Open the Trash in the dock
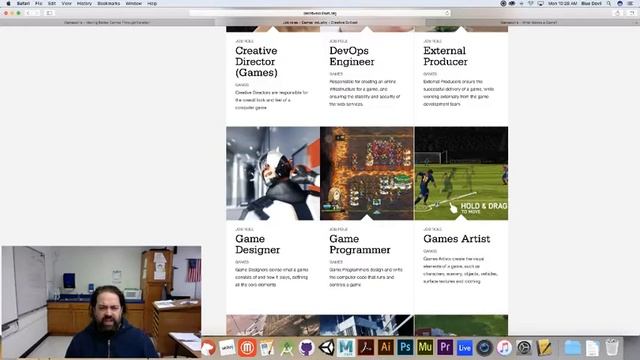 click(x=612, y=348)
